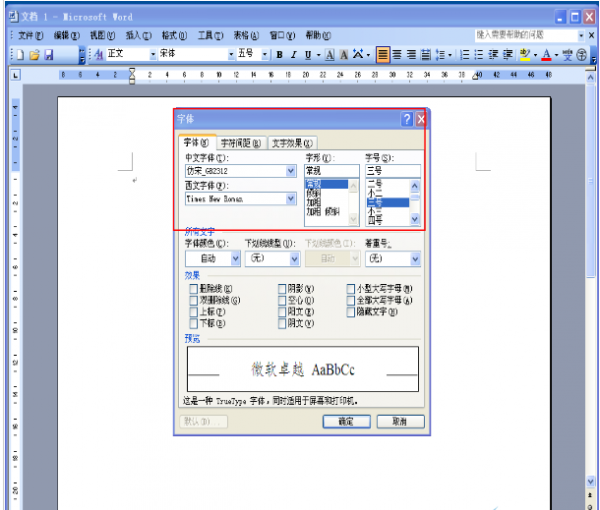Click the Italic toolbar icon
The image size is (600, 510).
tap(294, 54)
